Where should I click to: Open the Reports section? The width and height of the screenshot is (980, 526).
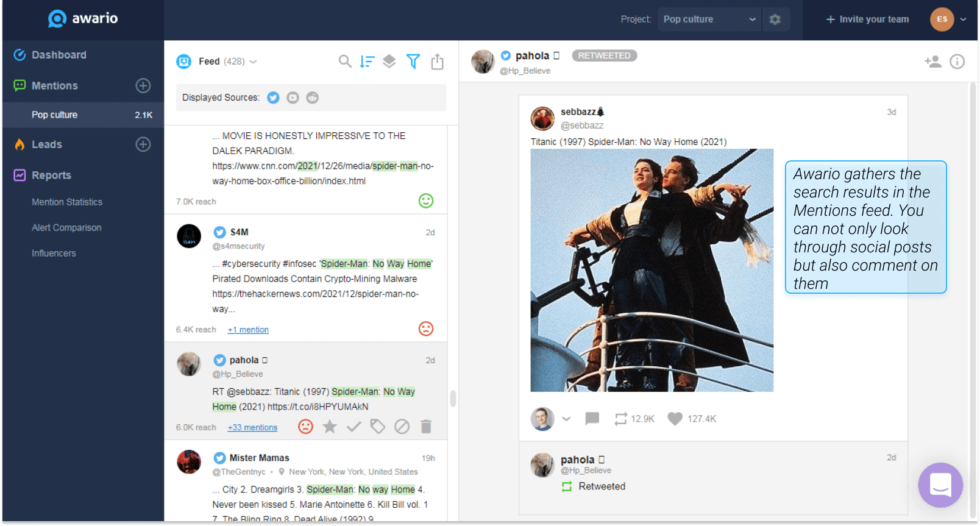coord(51,176)
